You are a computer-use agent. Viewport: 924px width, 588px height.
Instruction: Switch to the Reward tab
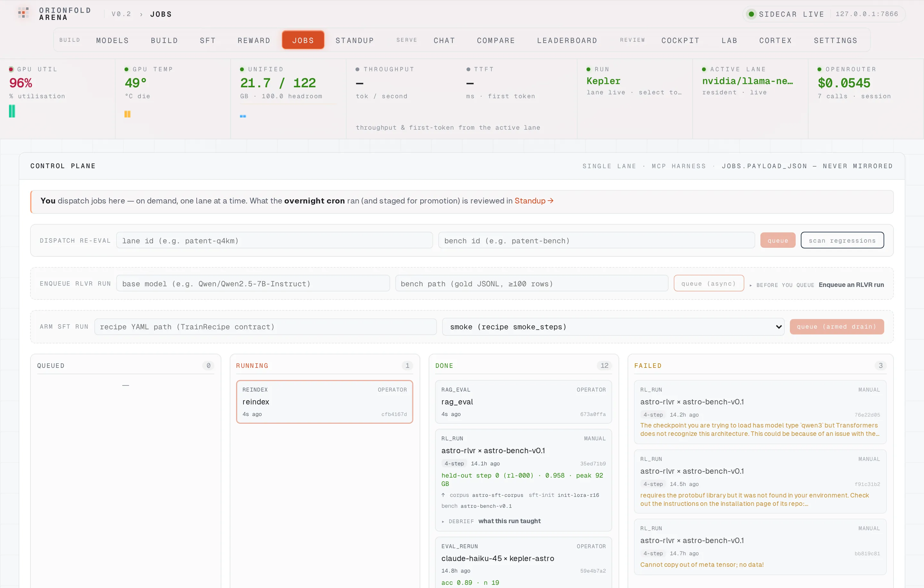pos(254,40)
